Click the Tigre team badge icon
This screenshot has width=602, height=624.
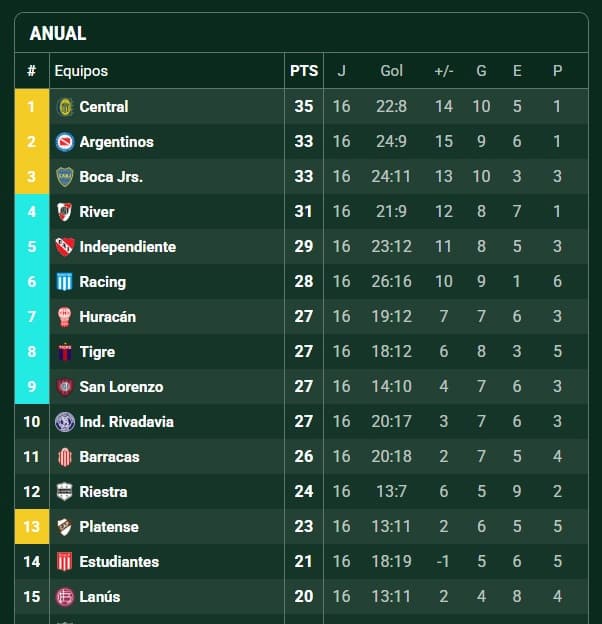pyautogui.click(x=64, y=352)
